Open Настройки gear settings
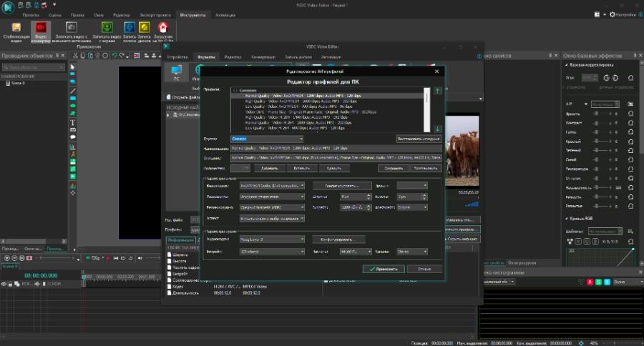The image size is (644, 346). point(623,14)
